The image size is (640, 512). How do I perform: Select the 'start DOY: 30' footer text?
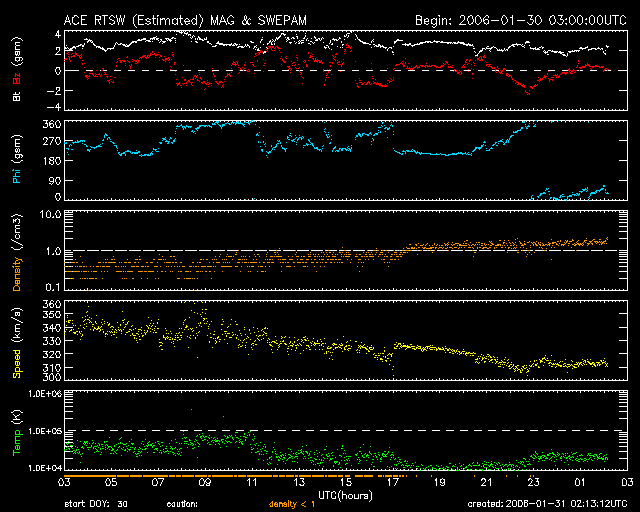pos(96,504)
